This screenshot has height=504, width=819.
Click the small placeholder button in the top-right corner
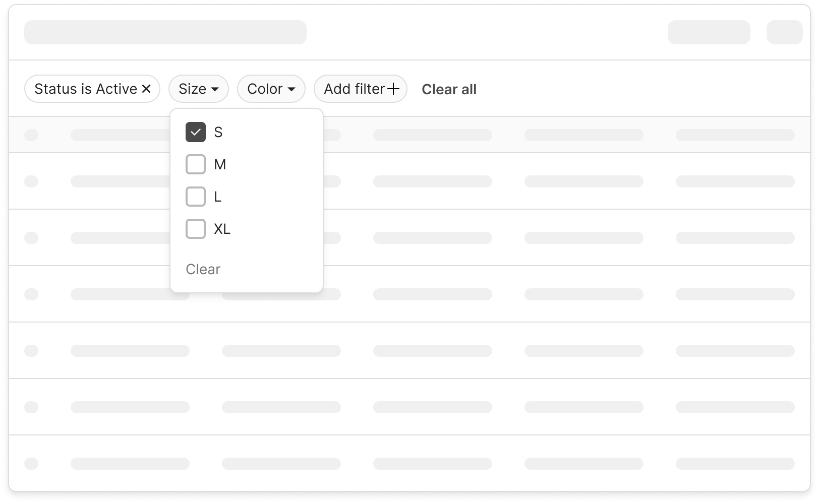pyautogui.click(x=784, y=32)
